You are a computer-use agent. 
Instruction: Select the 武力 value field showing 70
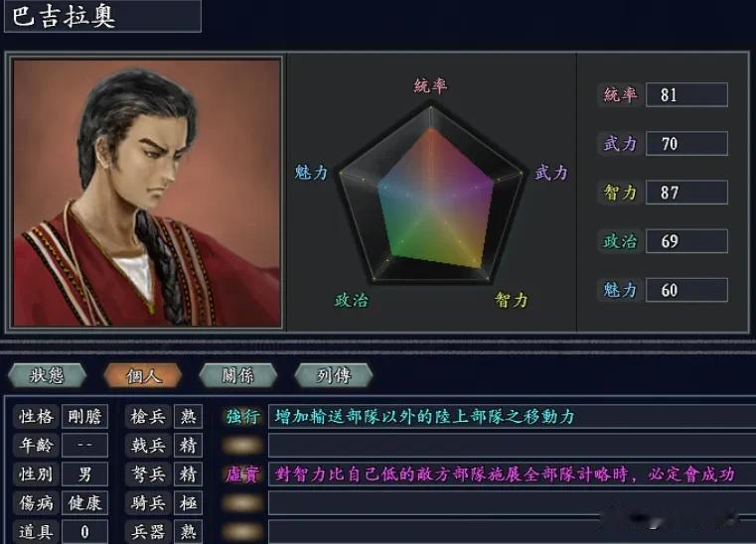[686, 144]
